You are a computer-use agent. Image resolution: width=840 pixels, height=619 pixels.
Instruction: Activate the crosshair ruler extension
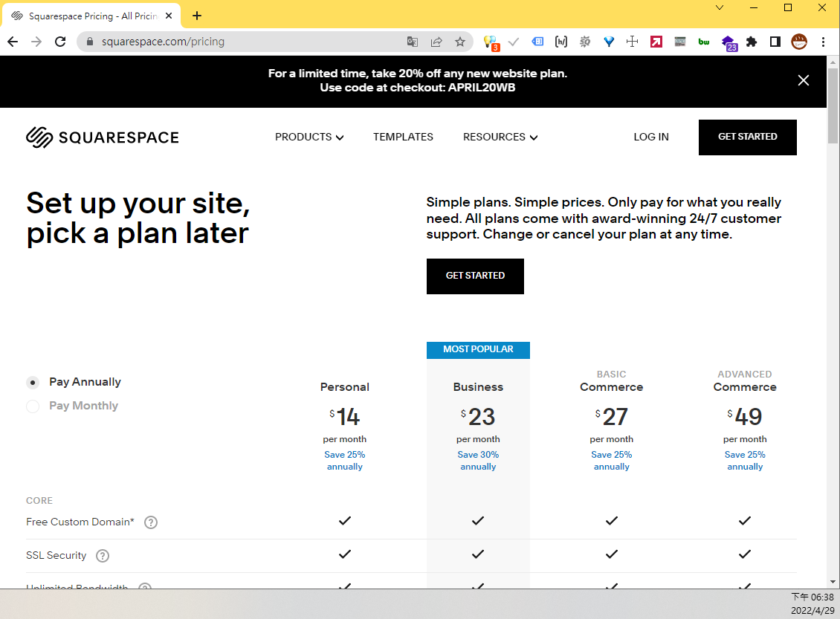[x=632, y=42]
